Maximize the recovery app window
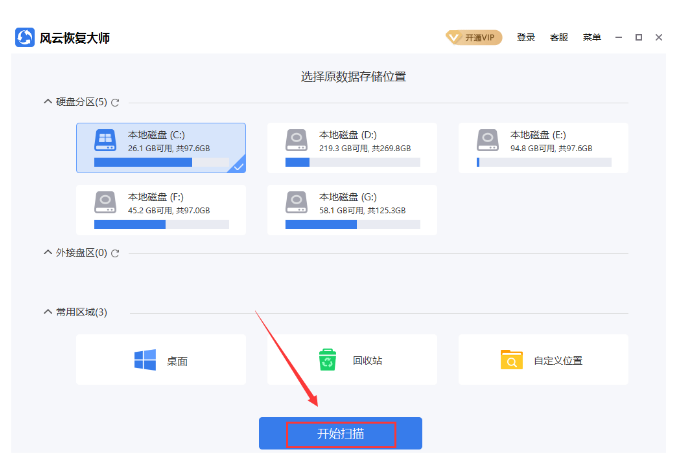The width and height of the screenshot is (691, 454). [x=639, y=37]
